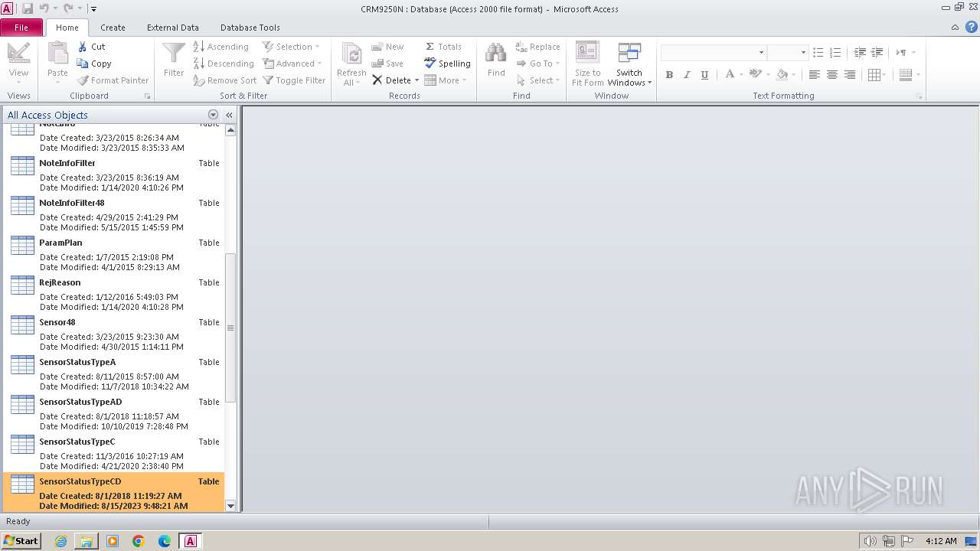Click the Gridlines icon

point(874,74)
